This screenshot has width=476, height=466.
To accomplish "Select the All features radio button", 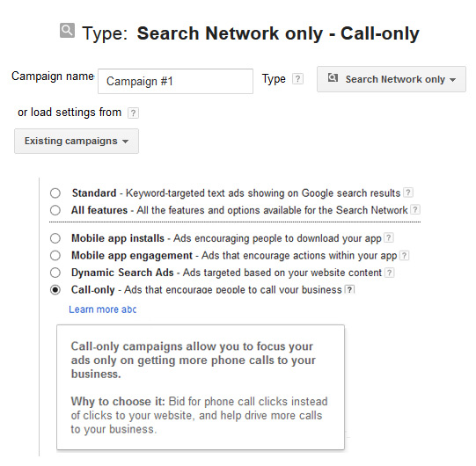I will (x=55, y=210).
